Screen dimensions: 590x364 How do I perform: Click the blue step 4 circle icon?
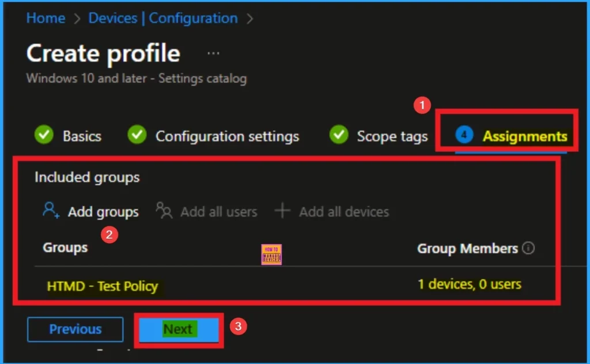coord(464,135)
